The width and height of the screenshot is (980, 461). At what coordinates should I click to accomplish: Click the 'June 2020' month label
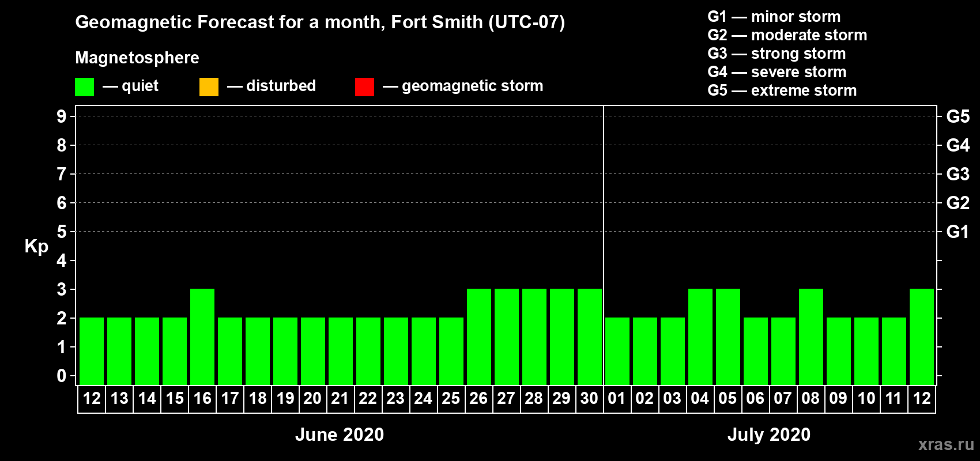click(340, 434)
